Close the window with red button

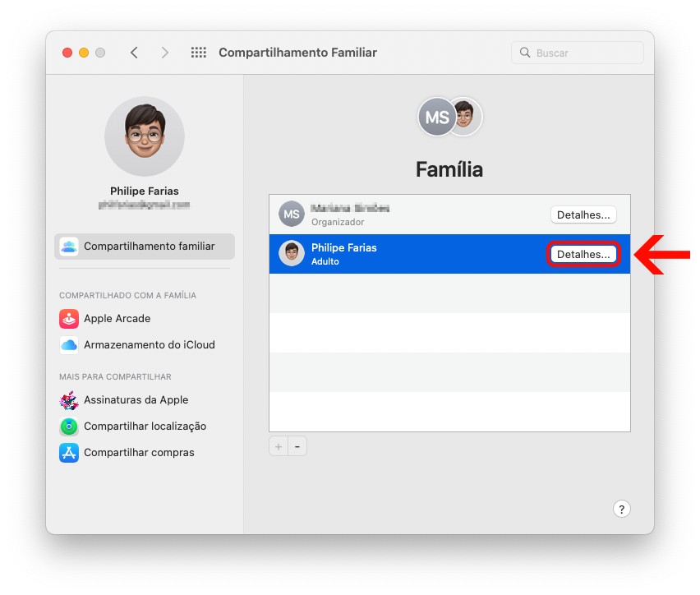click(67, 53)
